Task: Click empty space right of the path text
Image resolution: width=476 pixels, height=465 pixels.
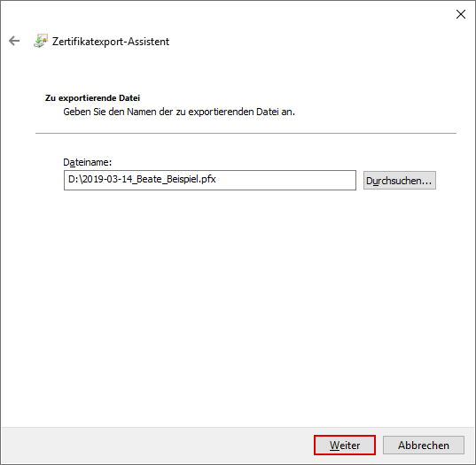Action: coord(285,180)
